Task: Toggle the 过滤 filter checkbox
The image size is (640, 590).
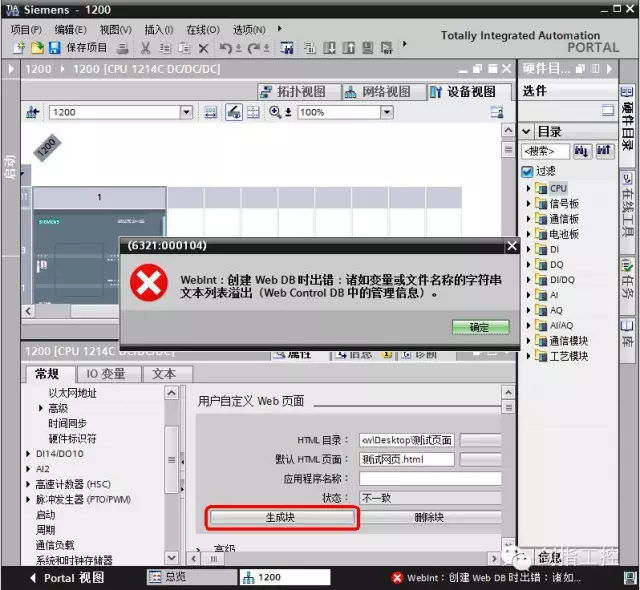Action: click(528, 171)
